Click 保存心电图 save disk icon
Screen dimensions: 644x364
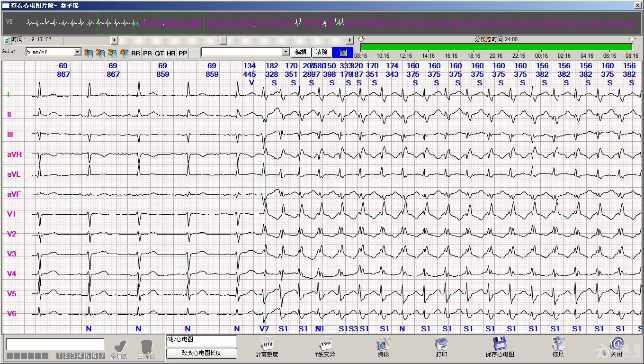pos(500,346)
